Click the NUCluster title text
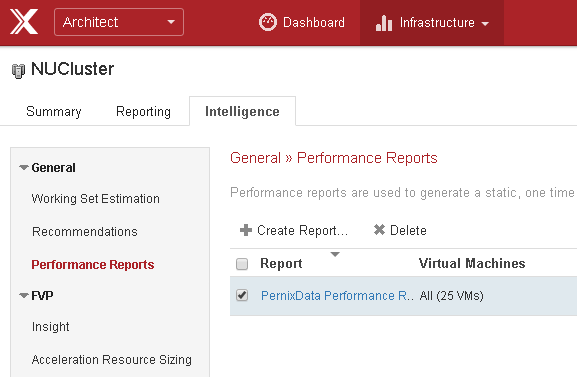The image size is (577, 377). (x=72, y=69)
